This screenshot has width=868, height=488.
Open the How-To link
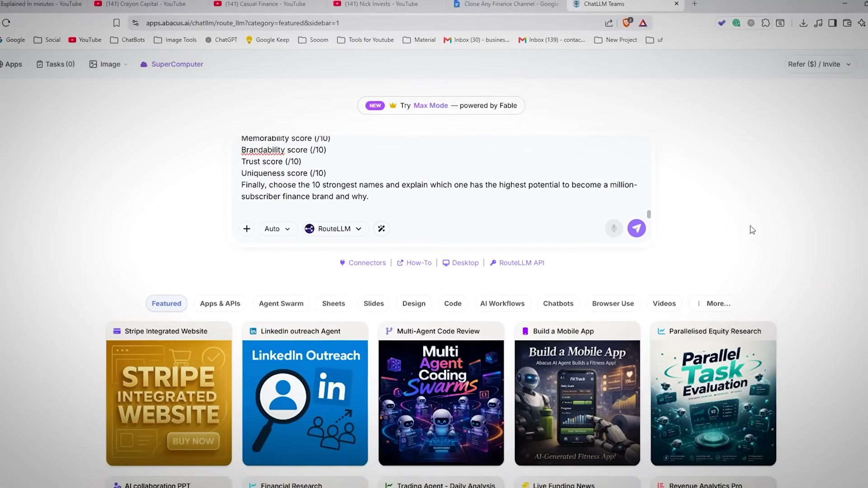coord(414,263)
